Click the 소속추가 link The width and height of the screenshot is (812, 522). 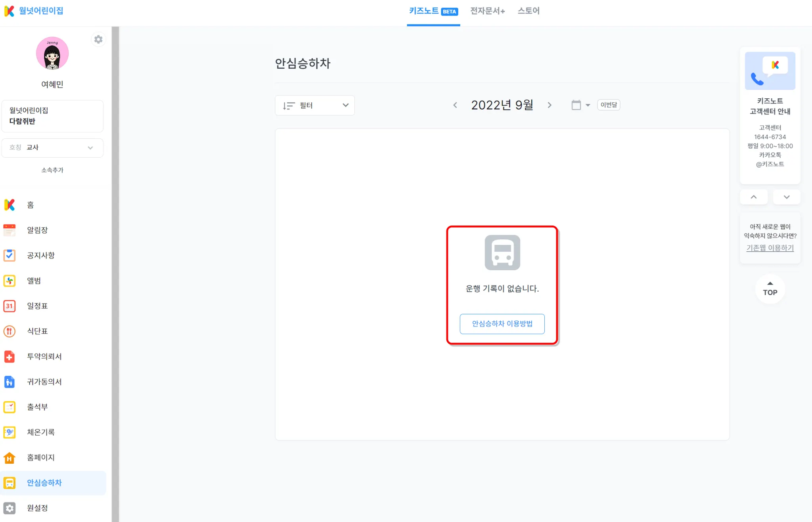[52, 170]
